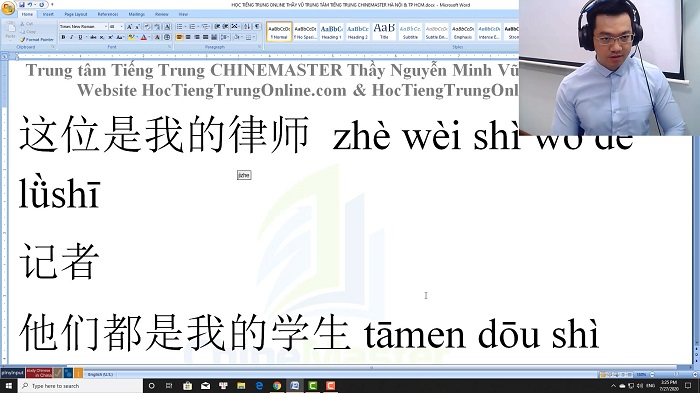Open font color dropdown arrow
This screenshot has height=393, width=700.
[149, 37]
